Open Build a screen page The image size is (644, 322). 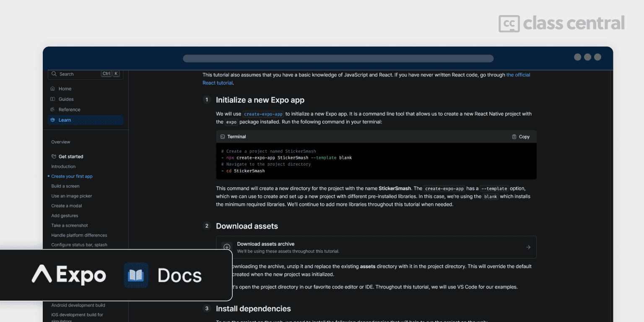(x=65, y=186)
